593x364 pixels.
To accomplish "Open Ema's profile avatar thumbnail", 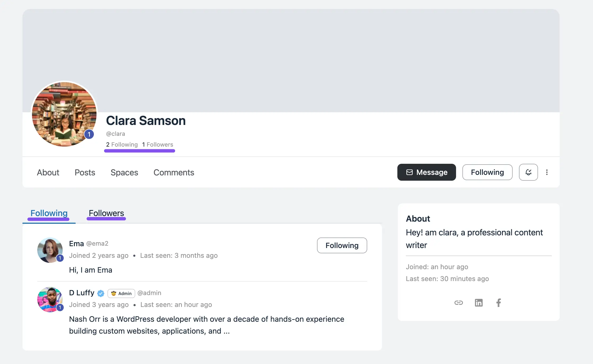I will coord(50,250).
